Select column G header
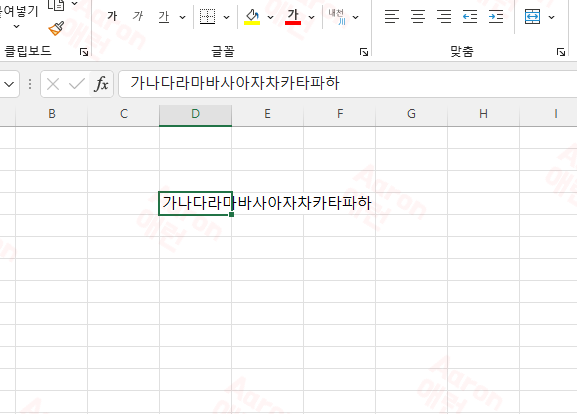This screenshot has height=414, width=577. (411, 114)
